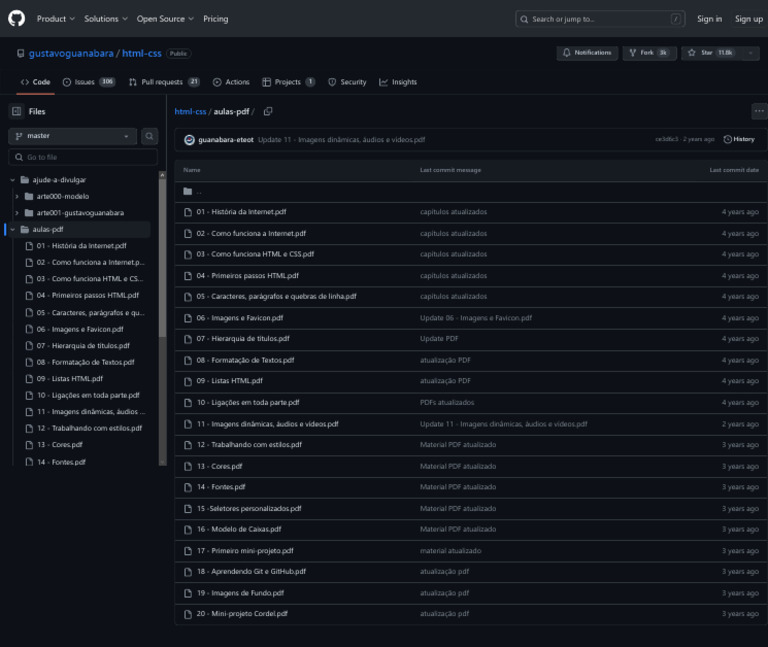Click the Sign up button

pyautogui.click(x=748, y=18)
